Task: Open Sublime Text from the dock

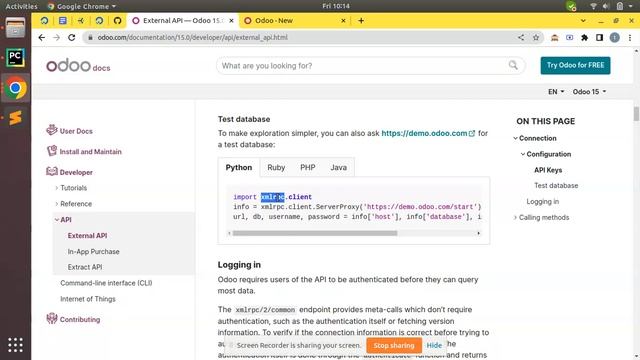Action: pos(15,118)
